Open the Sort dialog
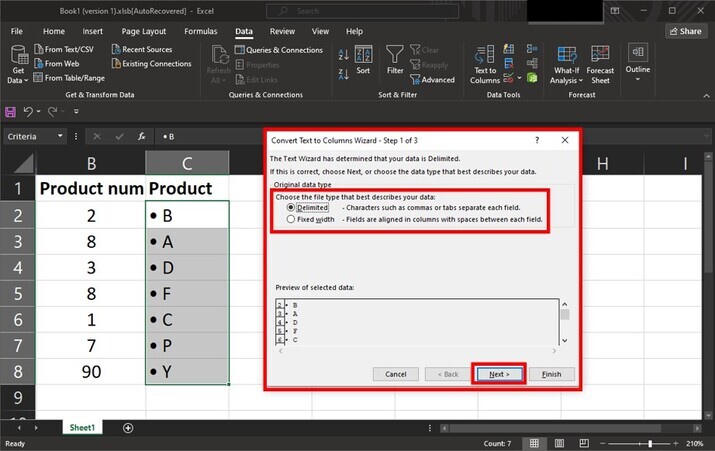Screen dimensions: 715x451 tap(363, 60)
